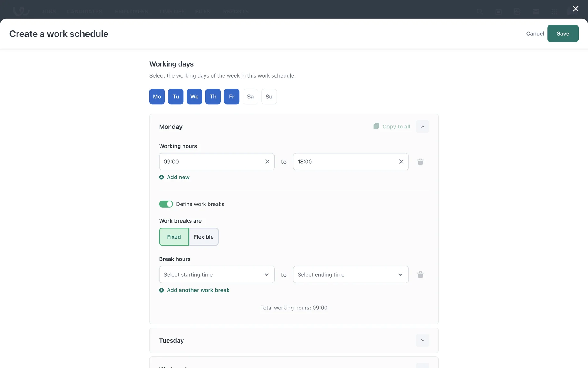This screenshot has height=368, width=588.
Task: Delete the break hours row
Action: pyautogui.click(x=420, y=274)
